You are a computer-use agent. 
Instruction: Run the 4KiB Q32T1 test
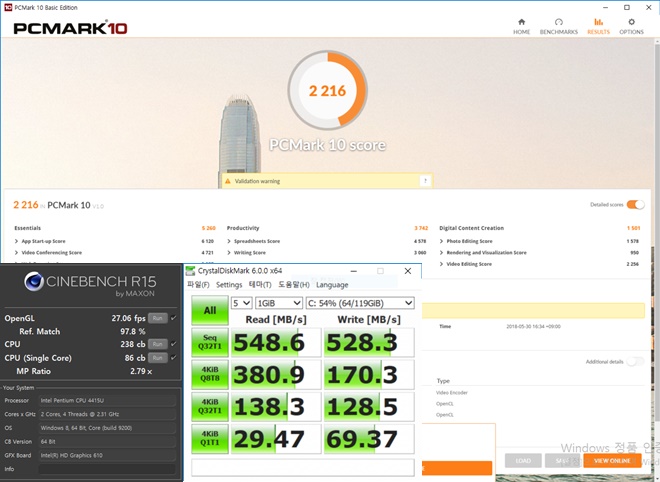tap(210, 407)
